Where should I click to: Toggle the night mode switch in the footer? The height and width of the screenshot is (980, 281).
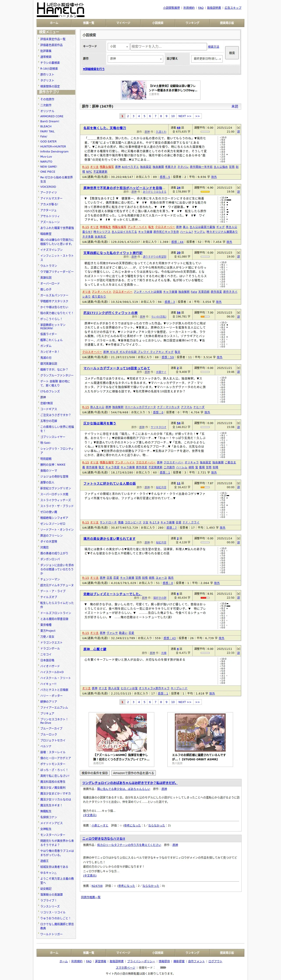163,968
